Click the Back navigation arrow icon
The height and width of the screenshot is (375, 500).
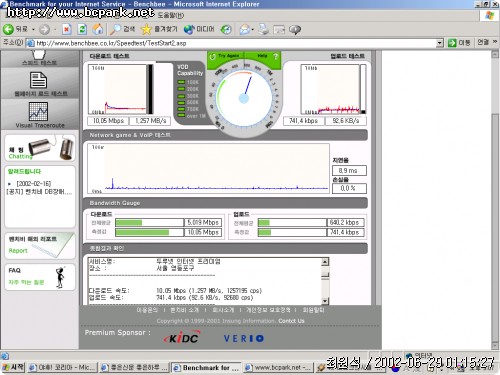click(9, 29)
